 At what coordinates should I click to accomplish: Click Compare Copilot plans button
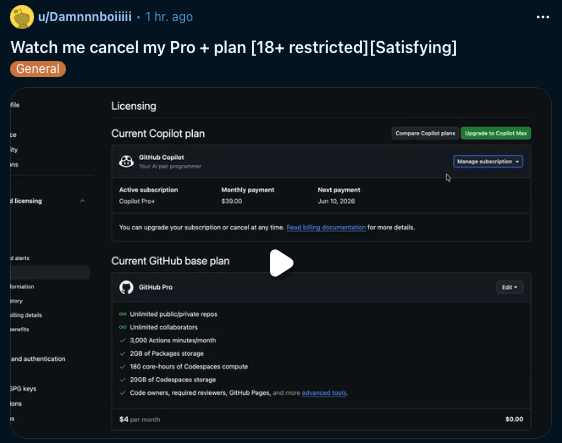click(x=425, y=133)
